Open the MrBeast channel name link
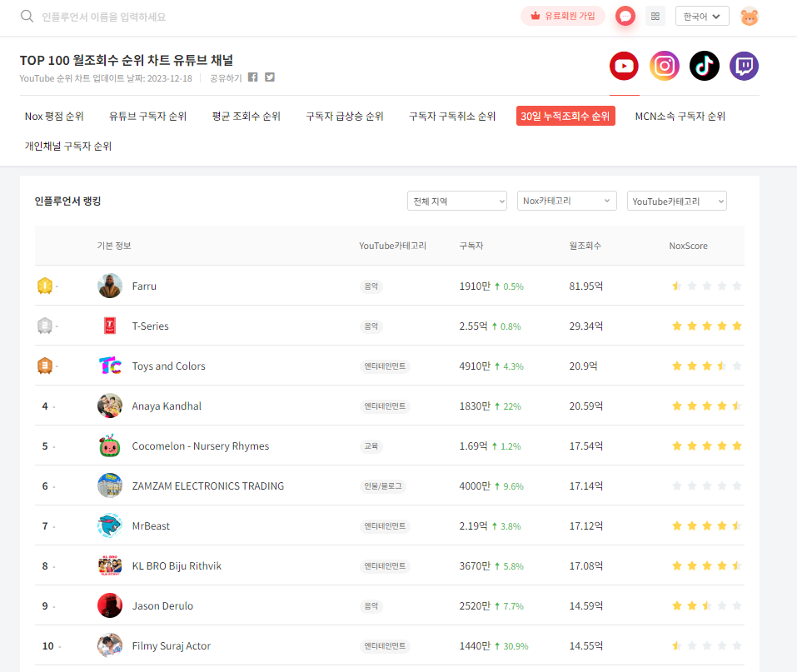Viewport: 797px width, 672px height. 151,526
